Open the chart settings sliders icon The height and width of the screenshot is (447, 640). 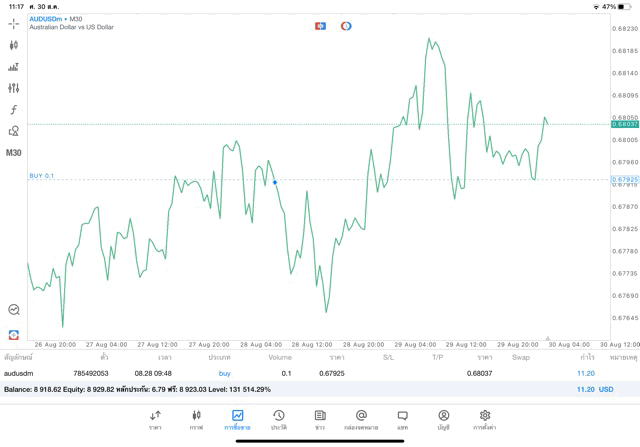click(x=14, y=89)
